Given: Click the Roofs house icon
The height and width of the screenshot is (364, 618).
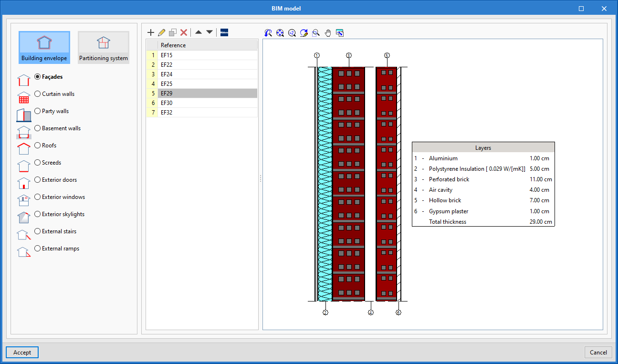Looking at the screenshot, I should [x=24, y=148].
